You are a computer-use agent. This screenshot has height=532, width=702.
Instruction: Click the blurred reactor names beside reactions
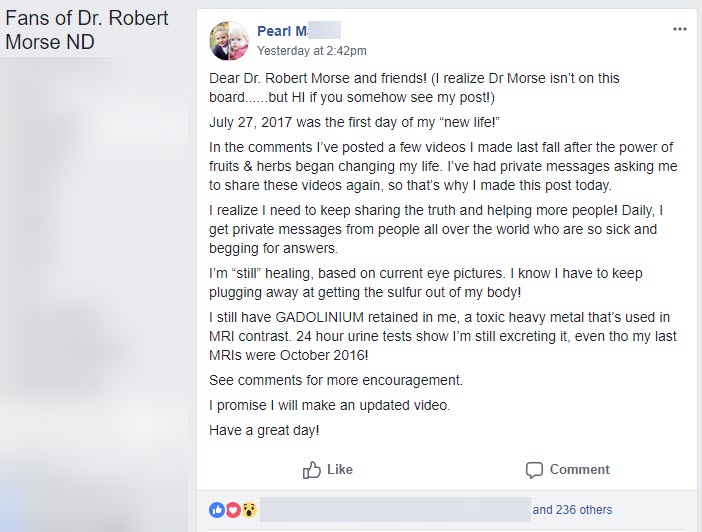[395, 510]
